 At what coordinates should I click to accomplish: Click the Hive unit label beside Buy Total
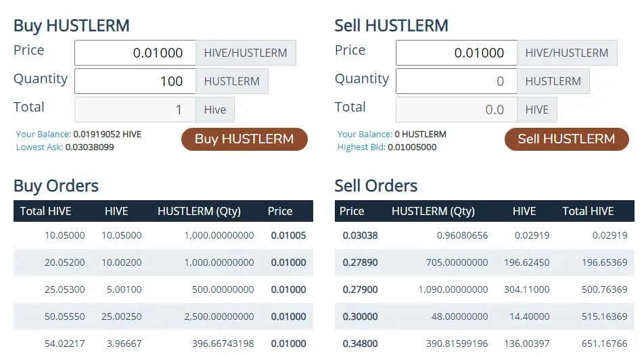(215, 110)
